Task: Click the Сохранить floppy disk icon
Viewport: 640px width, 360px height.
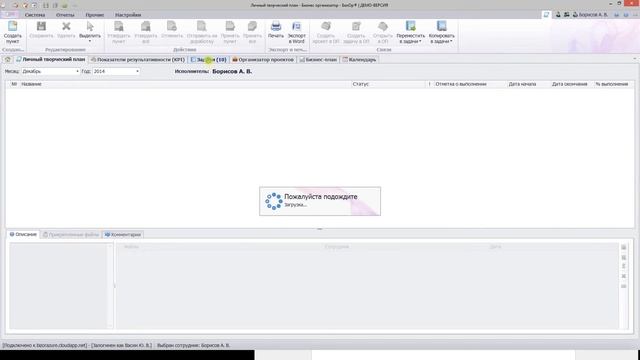Action: (41, 27)
